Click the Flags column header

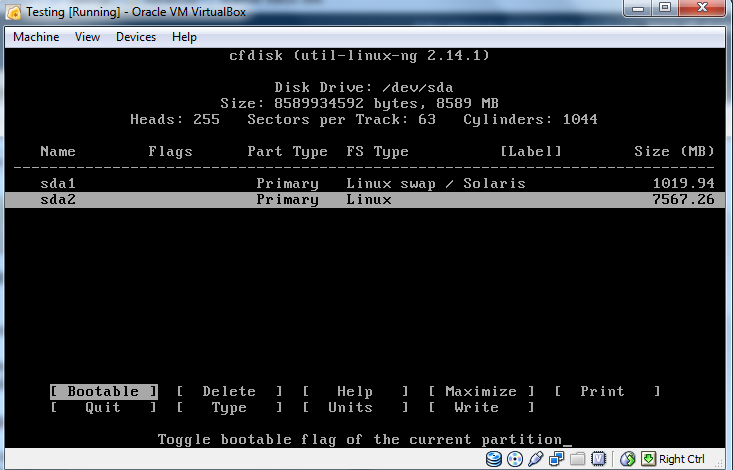(x=170, y=152)
